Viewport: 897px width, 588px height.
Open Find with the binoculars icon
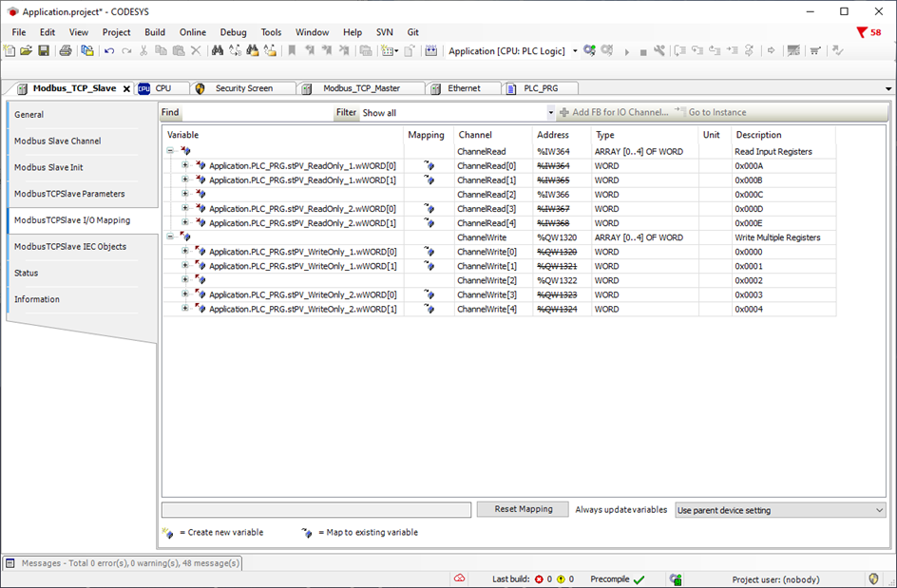coord(218,50)
